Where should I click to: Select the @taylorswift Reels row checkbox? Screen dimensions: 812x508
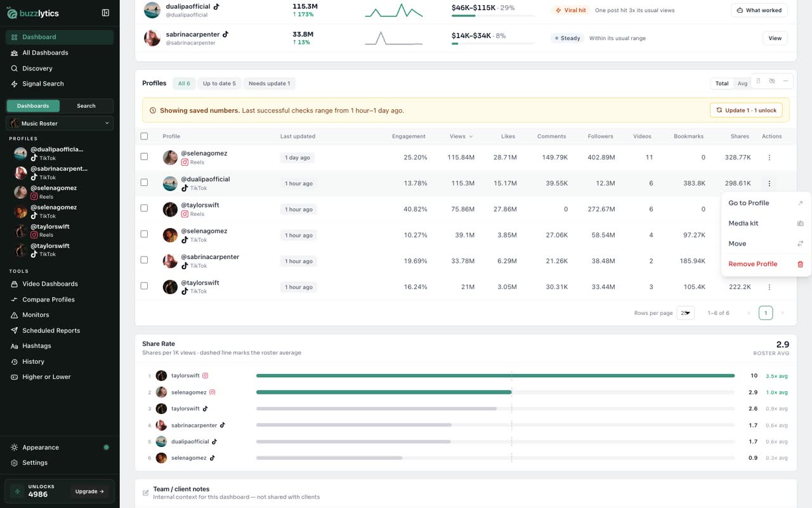tap(144, 208)
